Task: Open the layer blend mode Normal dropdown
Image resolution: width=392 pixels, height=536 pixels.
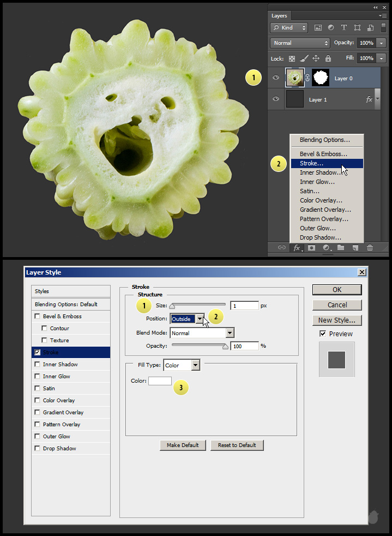Action: click(x=300, y=43)
